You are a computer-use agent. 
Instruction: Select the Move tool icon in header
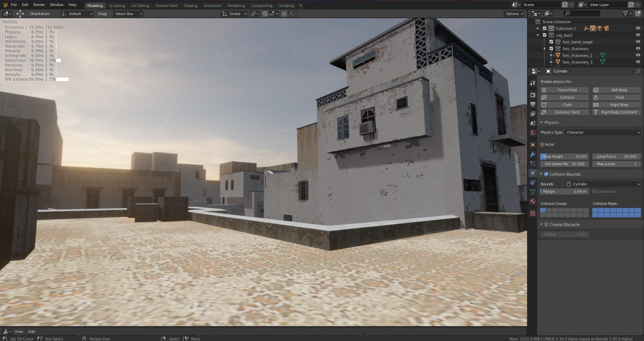pos(20,14)
